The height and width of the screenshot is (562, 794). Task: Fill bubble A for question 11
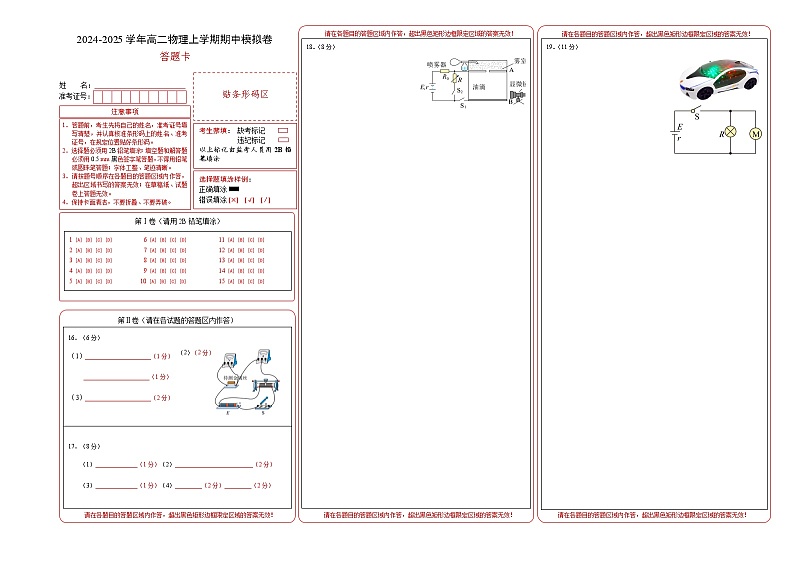click(x=231, y=240)
